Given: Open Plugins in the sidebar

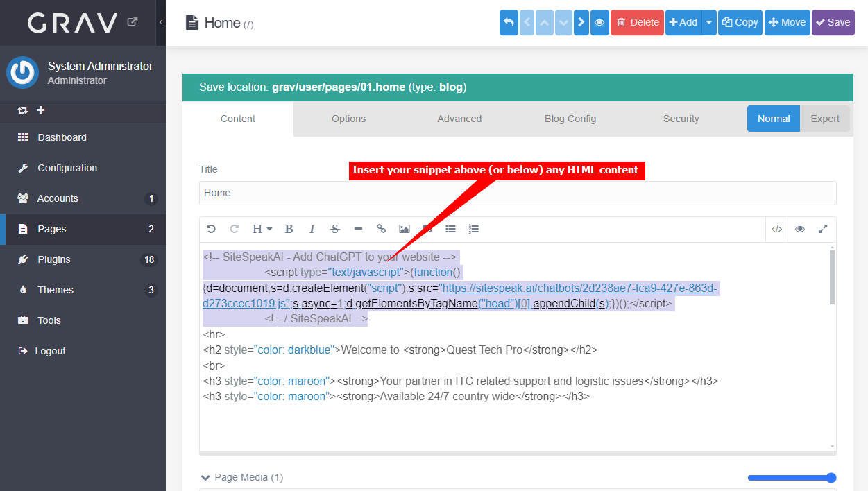Looking at the screenshot, I should click(83, 259).
